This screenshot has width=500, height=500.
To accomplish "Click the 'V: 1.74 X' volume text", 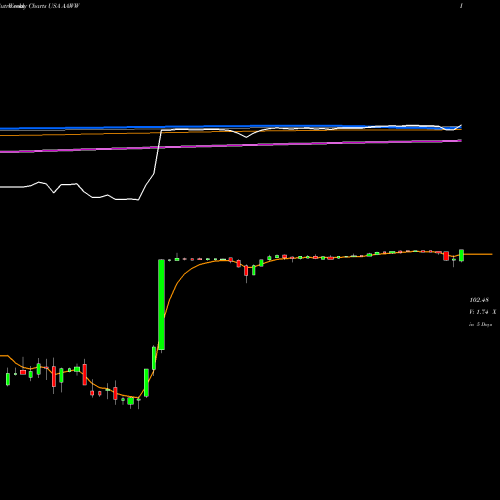I will [x=483, y=312].
